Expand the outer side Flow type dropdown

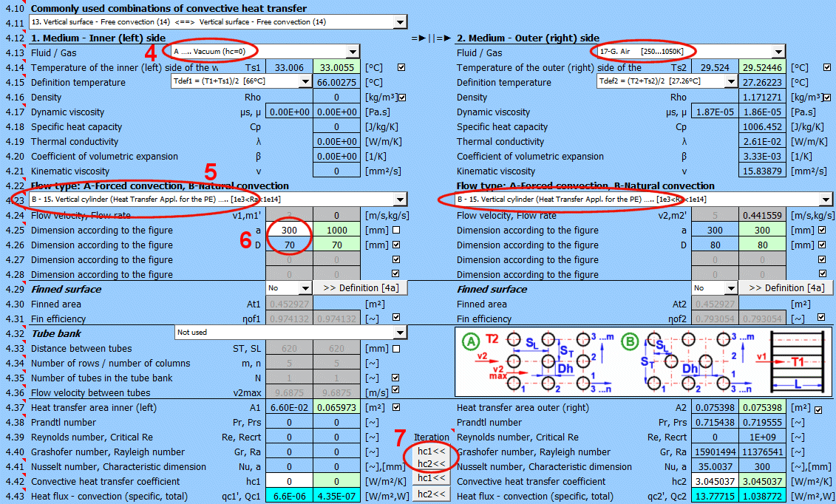tap(826, 200)
